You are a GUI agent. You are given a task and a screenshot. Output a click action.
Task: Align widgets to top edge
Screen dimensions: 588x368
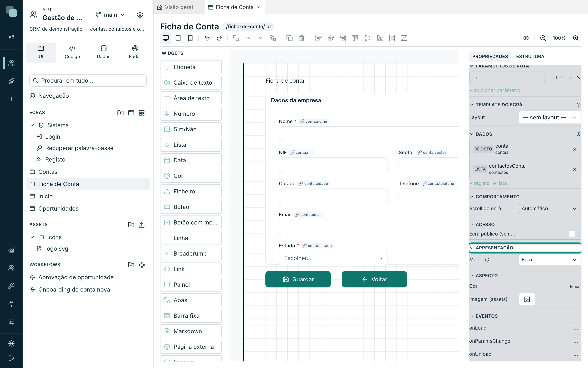point(355,38)
